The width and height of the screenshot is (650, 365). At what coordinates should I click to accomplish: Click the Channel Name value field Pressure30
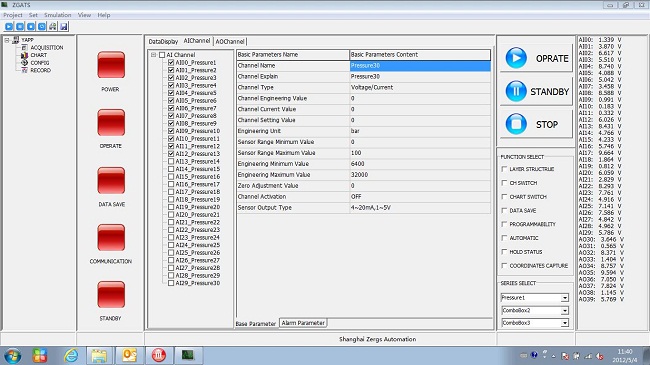point(420,66)
